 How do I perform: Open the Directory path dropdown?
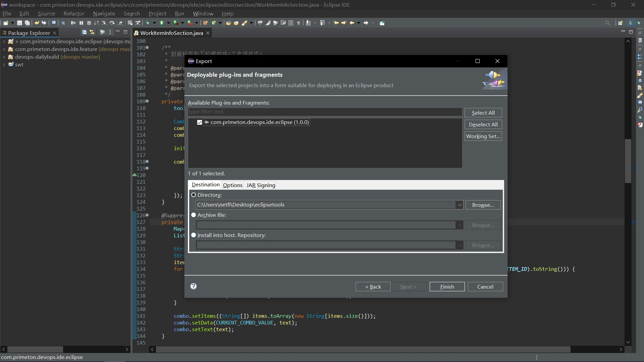pyautogui.click(x=460, y=205)
